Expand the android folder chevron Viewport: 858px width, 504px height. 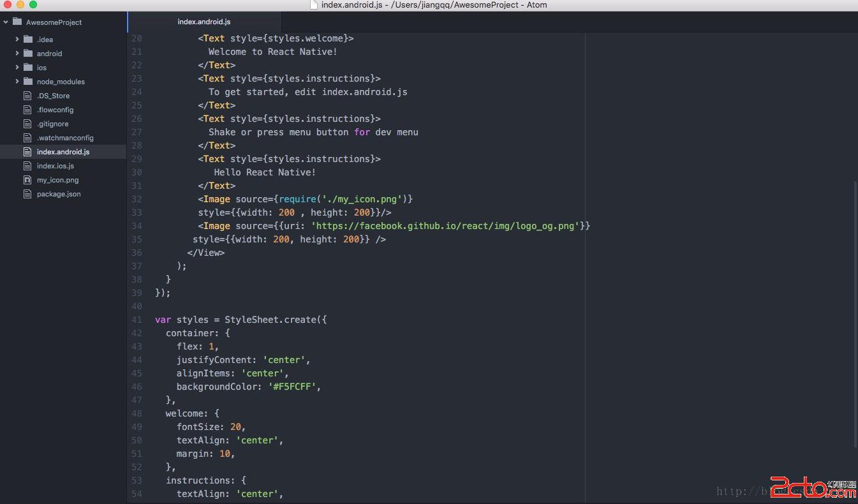(x=17, y=54)
